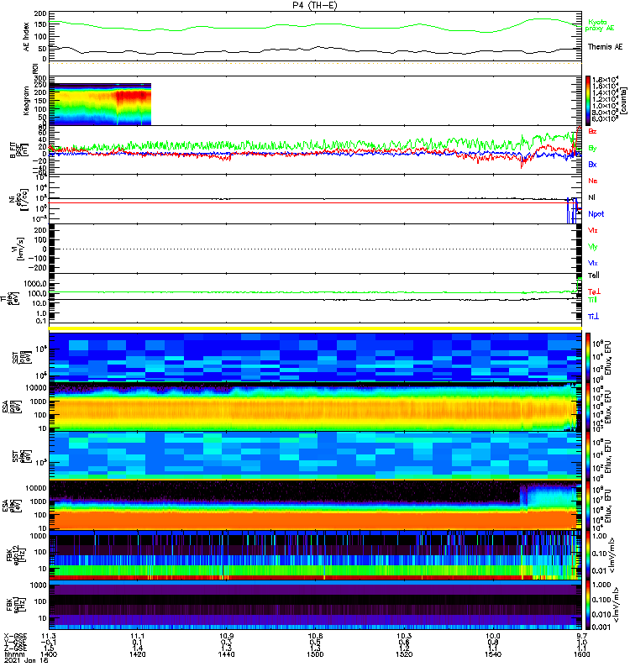
Task: Click the blue Bx legend label
Action: point(592,165)
